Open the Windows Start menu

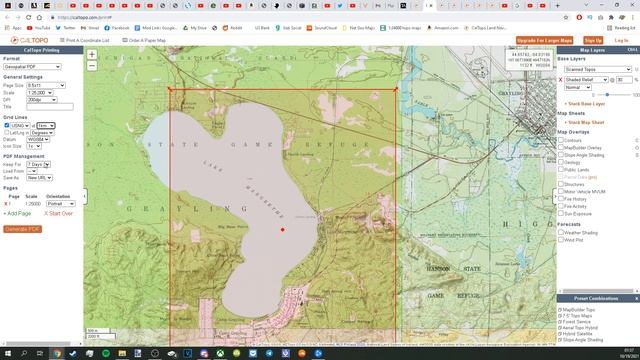pos(8,353)
